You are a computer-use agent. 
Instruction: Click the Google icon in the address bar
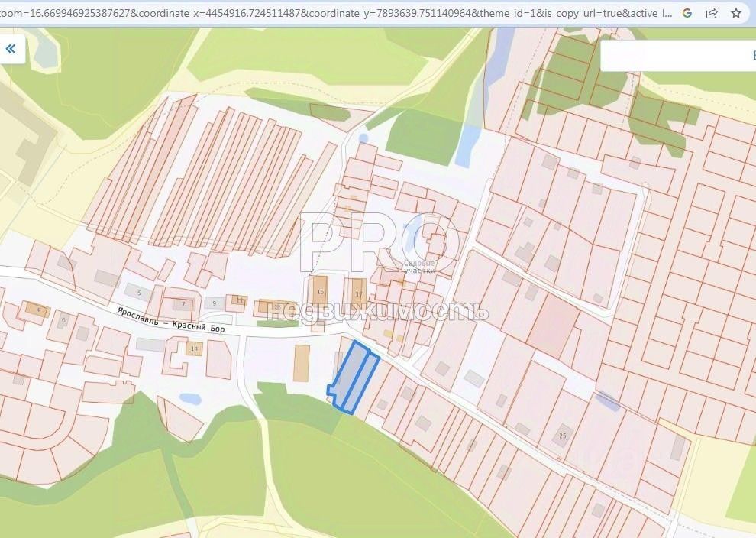coord(687,13)
